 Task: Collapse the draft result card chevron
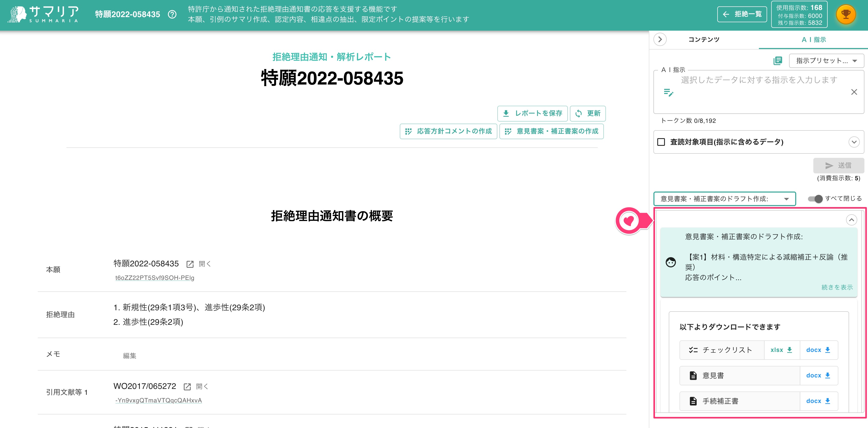click(x=851, y=220)
